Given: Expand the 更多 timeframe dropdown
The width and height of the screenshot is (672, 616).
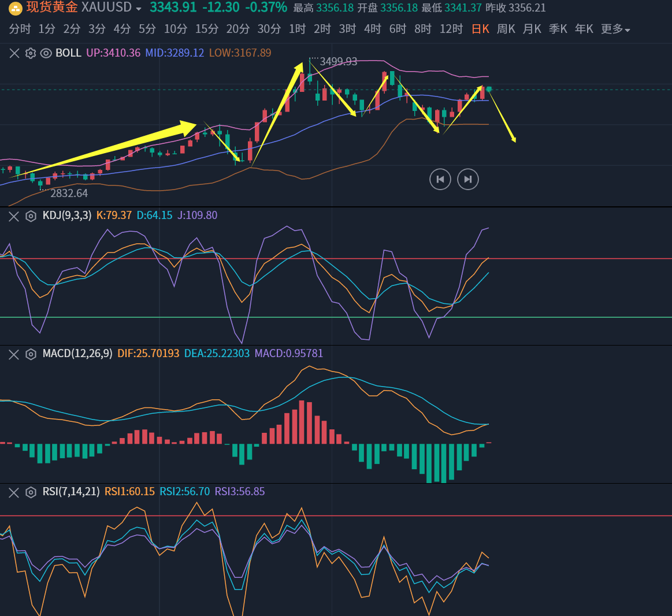Looking at the screenshot, I should [615, 29].
